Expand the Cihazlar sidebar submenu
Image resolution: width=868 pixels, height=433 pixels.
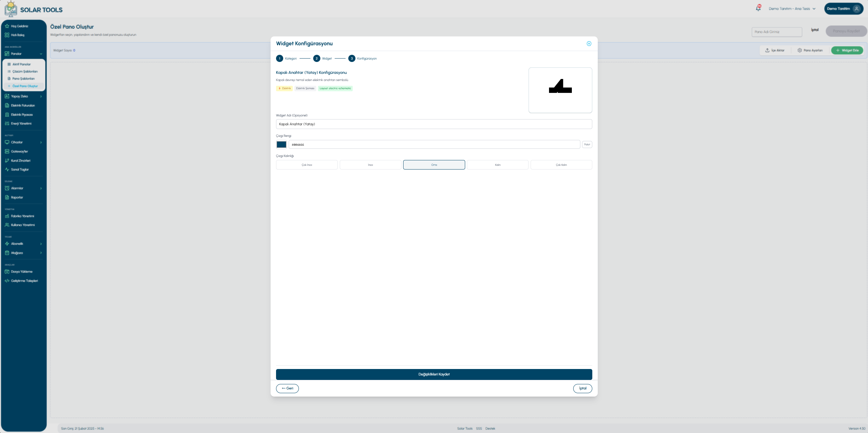tap(41, 142)
